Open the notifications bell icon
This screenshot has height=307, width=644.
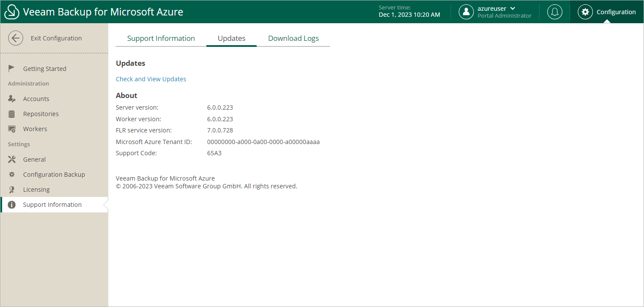pyautogui.click(x=555, y=12)
